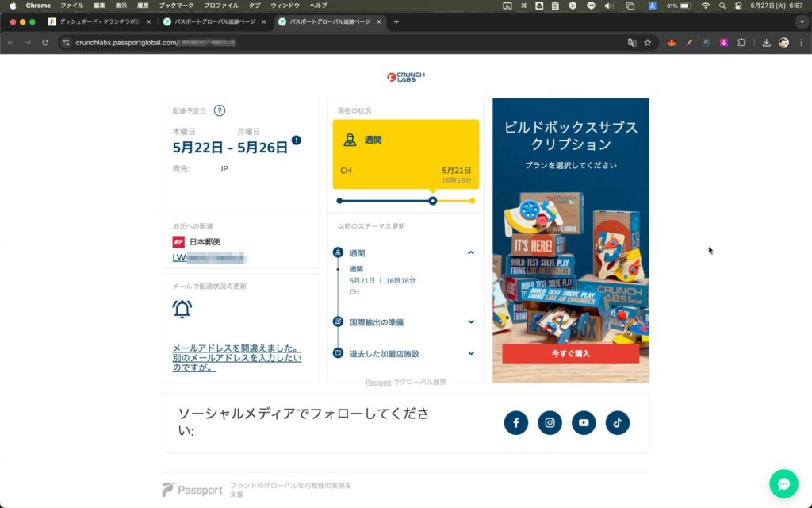
Task: Click the progress bar yellow end dot
Action: (x=473, y=201)
